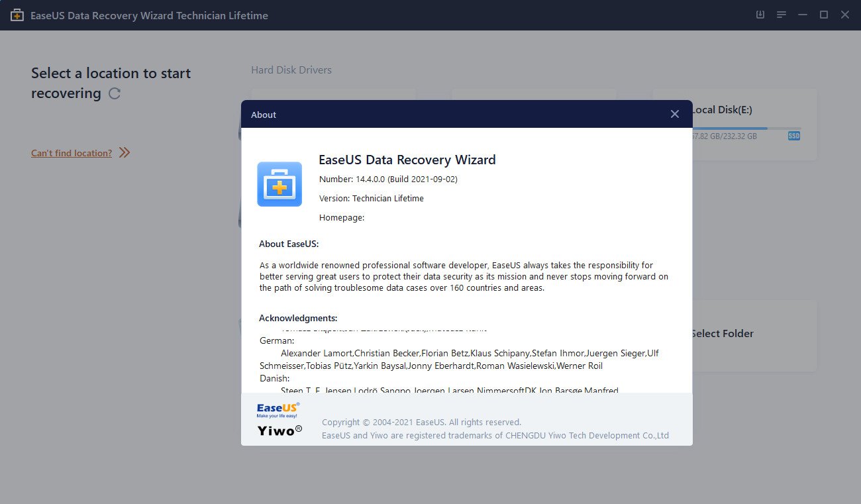The height and width of the screenshot is (504, 861).
Task: Close the About dialog
Action: tap(674, 114)
